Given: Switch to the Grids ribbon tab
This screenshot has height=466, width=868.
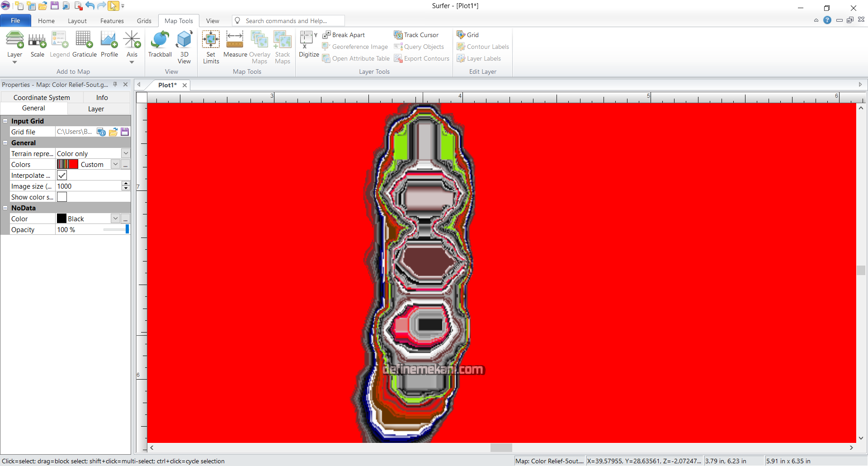Looking at the screenshot, I should (144, 21).
